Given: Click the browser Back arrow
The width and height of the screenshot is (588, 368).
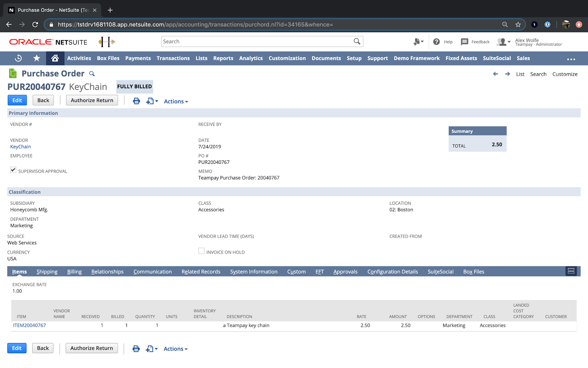Looking at the screenshot, I should [x=9, y=24].
